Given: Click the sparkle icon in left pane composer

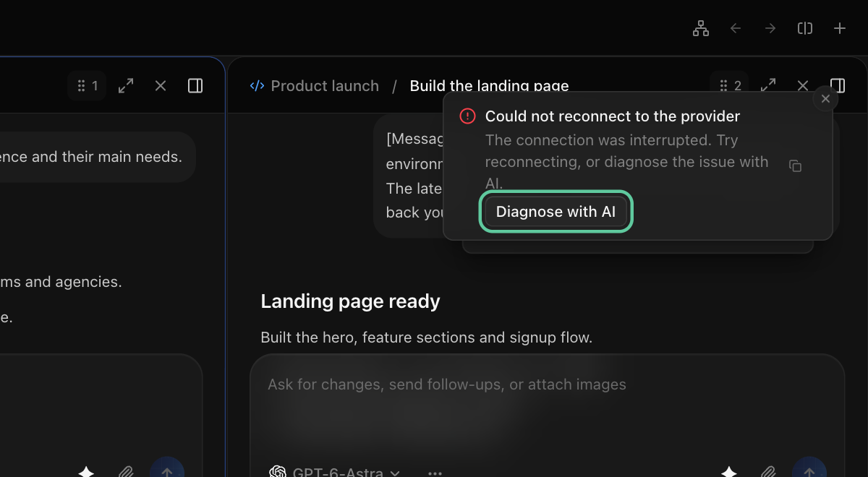Looking at the screenshot, I should tap(86, 471).
